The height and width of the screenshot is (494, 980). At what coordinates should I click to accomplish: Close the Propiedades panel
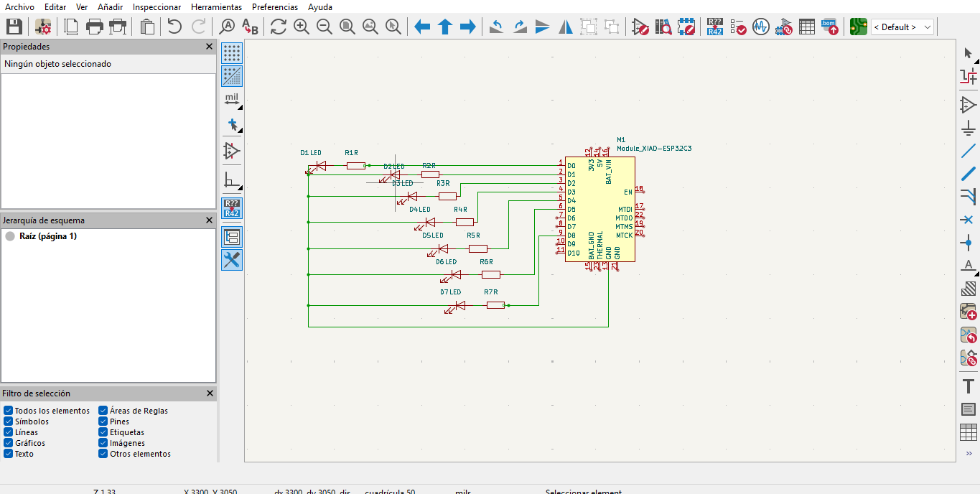coord(209,47)
